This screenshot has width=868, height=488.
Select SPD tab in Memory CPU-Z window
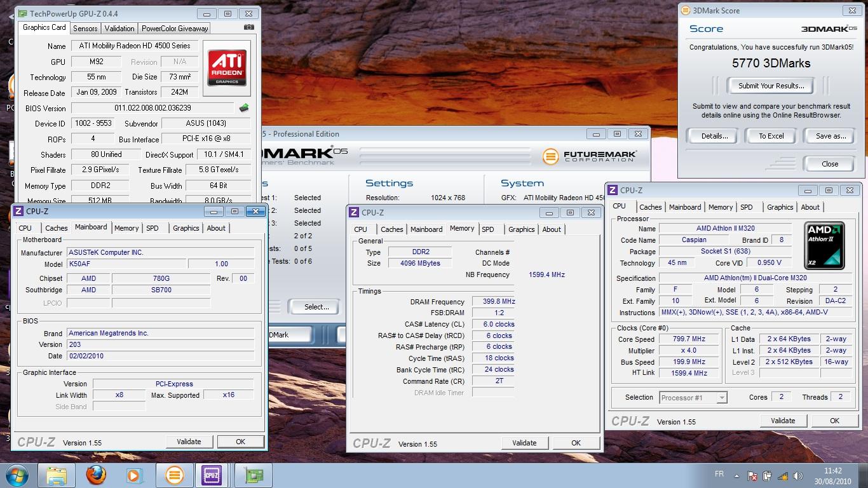pyautogui.click(x=488, y=229)
